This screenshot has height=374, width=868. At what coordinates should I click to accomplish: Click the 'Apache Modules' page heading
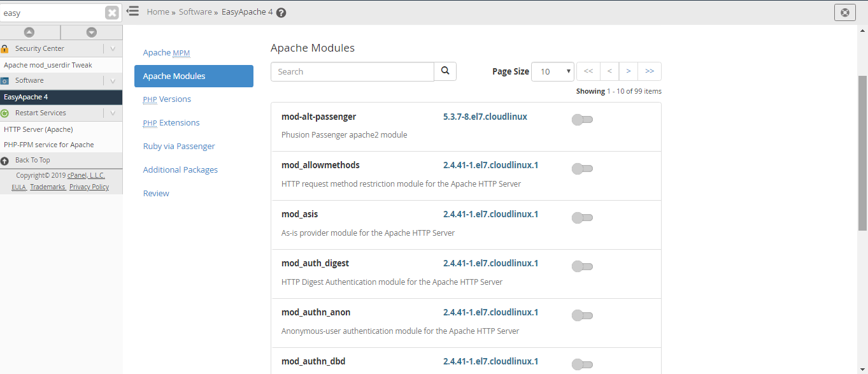313,48
